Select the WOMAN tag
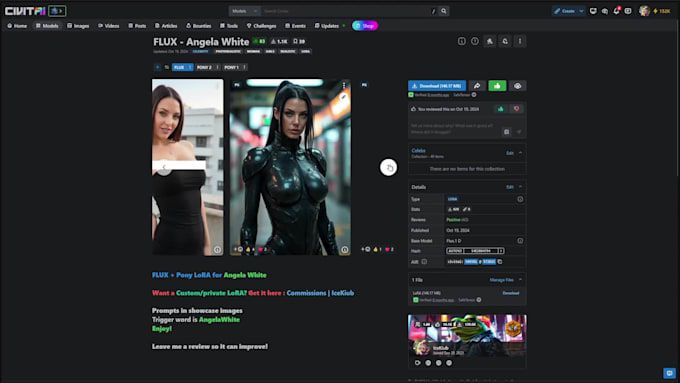 [253, 51]
